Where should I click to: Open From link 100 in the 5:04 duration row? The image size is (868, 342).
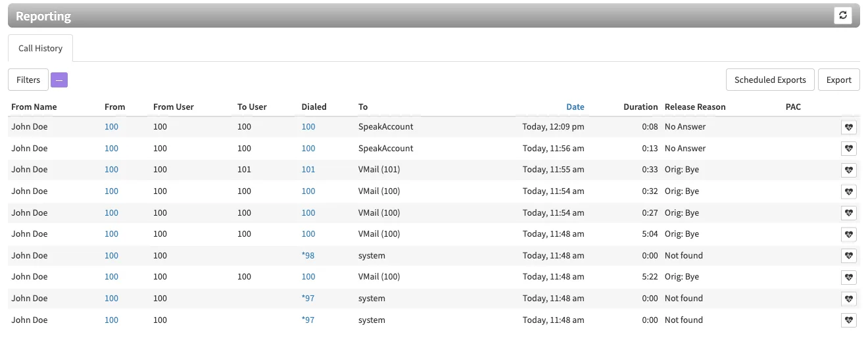pos(111,233)
